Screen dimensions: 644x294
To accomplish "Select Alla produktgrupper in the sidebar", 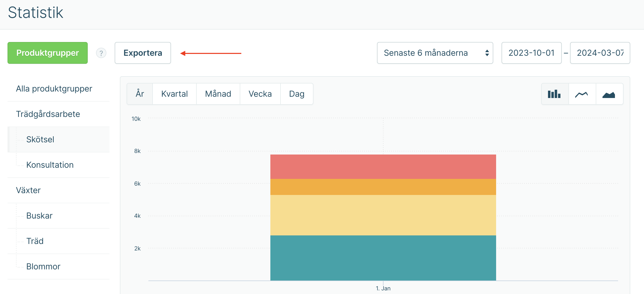I will 59,89.
